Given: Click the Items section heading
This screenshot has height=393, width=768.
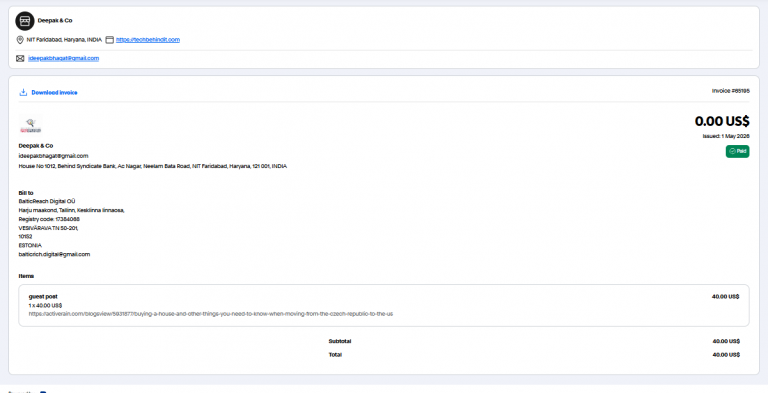Looking at the screenshot, I should pyautogui.click(x=26, y=276).
